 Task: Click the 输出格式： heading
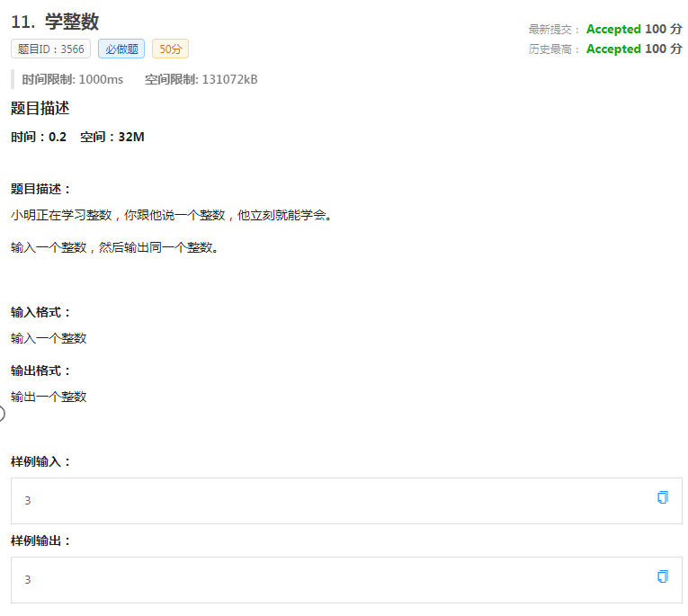click(x=40, y=370)
